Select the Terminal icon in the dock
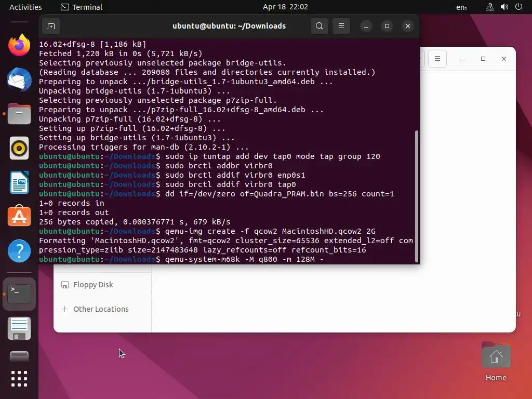Viewport: 532px width, 399px height. point(19,294)
